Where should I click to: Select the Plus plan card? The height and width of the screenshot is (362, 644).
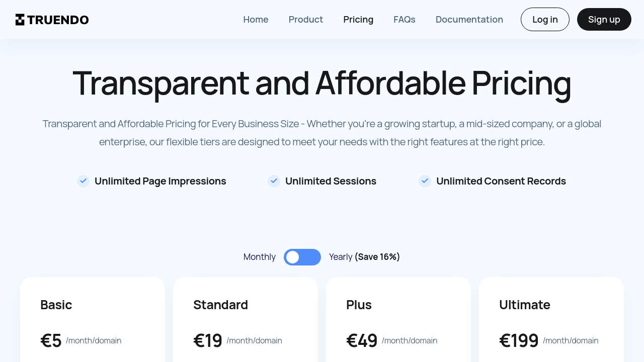(398, 322)
